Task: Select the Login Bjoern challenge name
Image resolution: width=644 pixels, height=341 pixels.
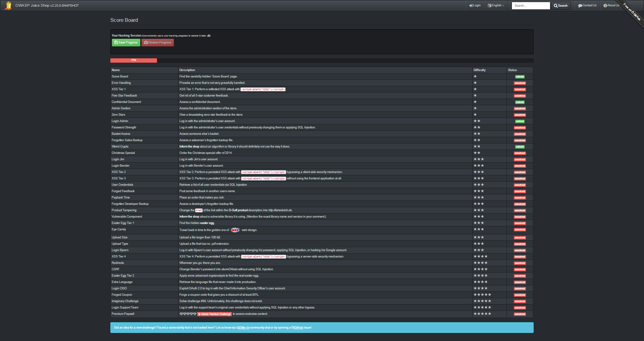Action: [x=121, y=250]
